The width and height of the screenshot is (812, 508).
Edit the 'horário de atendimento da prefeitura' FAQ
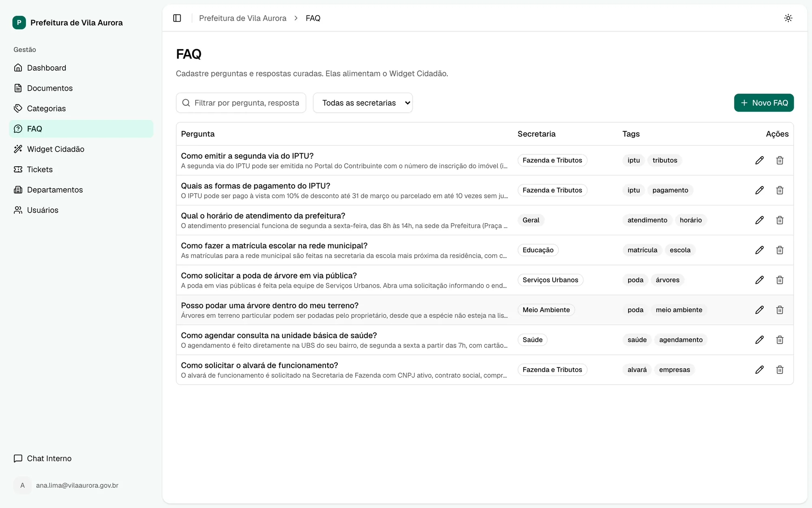(759, 220)
